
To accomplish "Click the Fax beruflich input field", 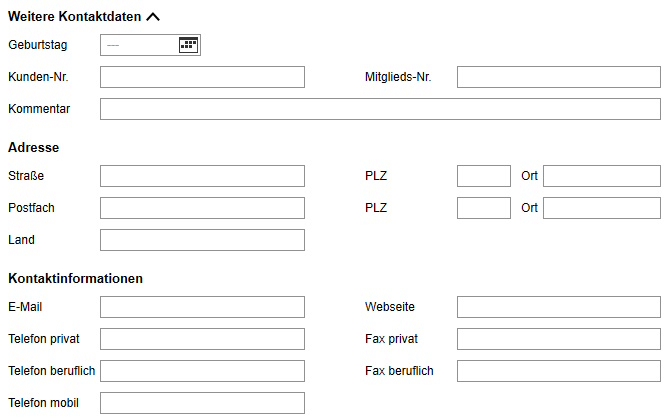I will (x=559, y=371).
